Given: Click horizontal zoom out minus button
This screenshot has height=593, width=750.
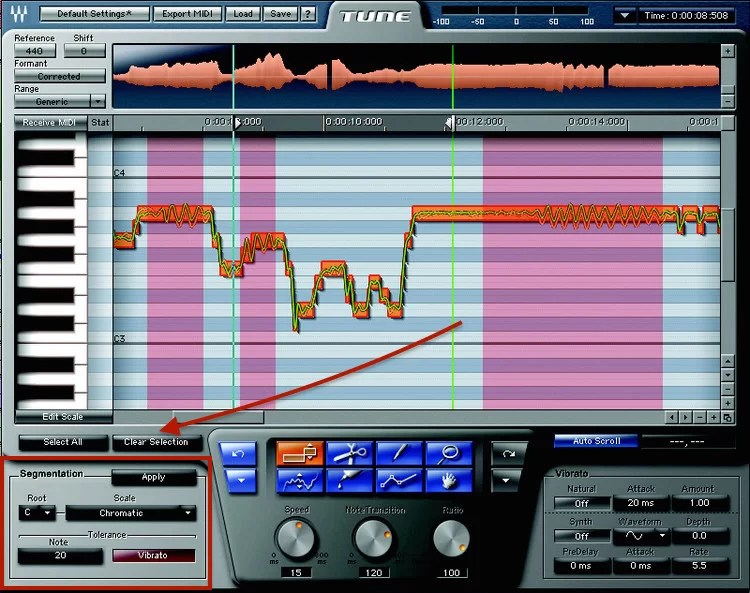Looking at the screenshot, I should click(x=700, y=417).
